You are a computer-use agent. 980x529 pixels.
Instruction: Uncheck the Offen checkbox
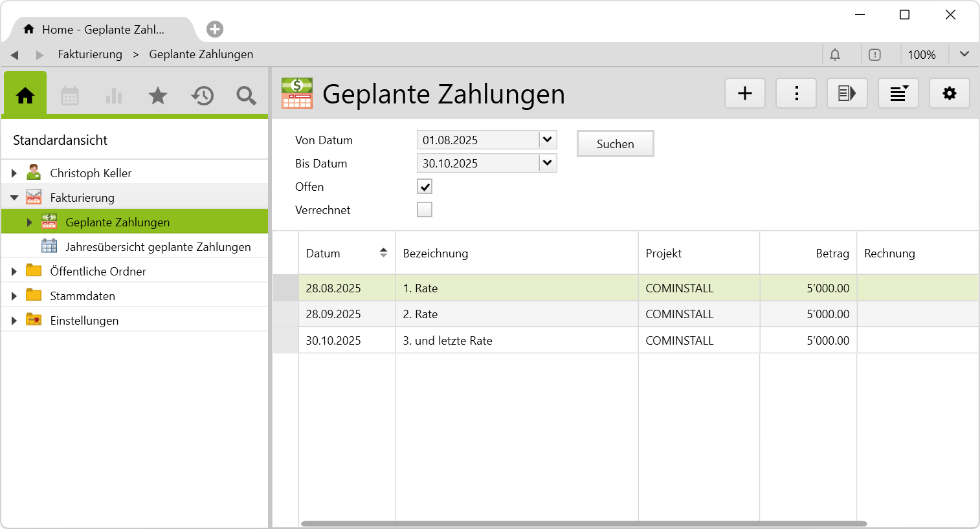425,187
